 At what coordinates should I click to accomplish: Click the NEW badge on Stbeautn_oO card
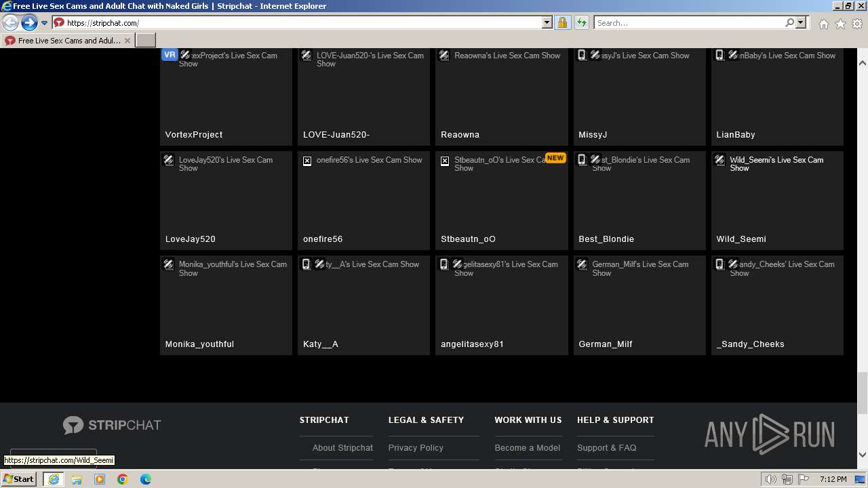(555, 158)
